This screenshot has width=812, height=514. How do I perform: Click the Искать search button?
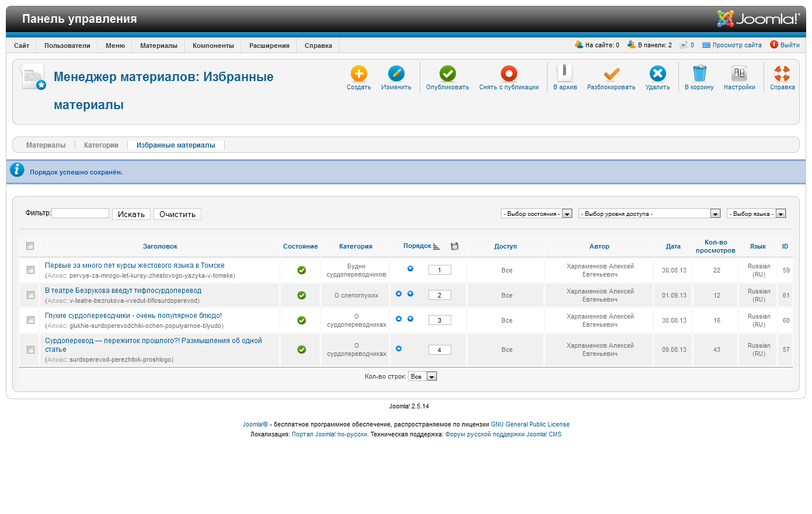pos(131,214)
